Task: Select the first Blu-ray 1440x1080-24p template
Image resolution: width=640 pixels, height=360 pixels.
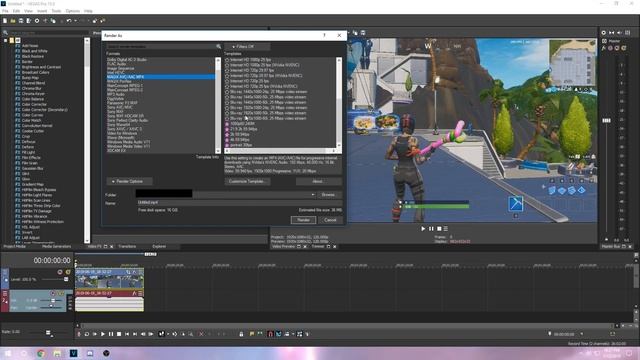Action: click(x=268, y=91)
